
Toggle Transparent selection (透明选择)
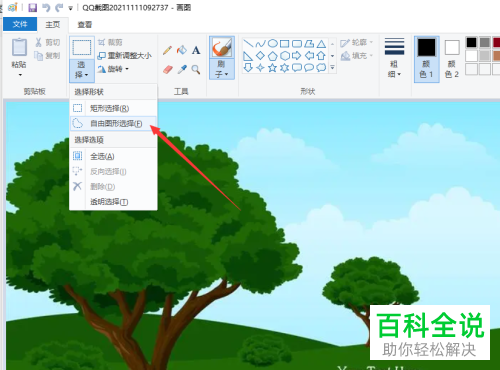coord(113,202)
